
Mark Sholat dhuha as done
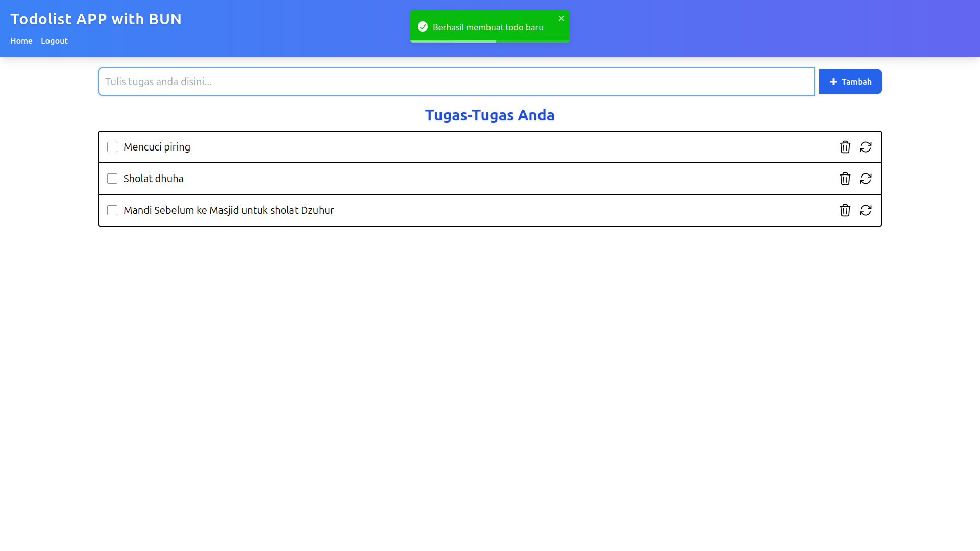pyautogui.click(x=112, y=179)
